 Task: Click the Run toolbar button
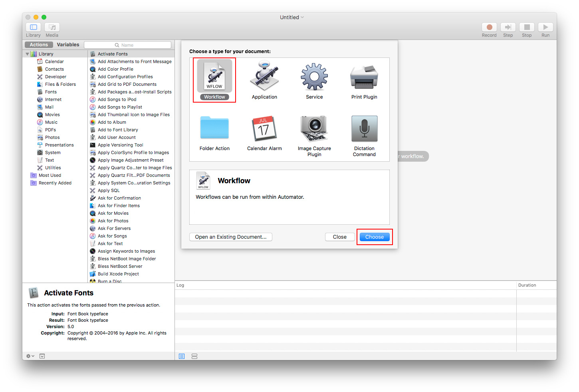[545, 27]
